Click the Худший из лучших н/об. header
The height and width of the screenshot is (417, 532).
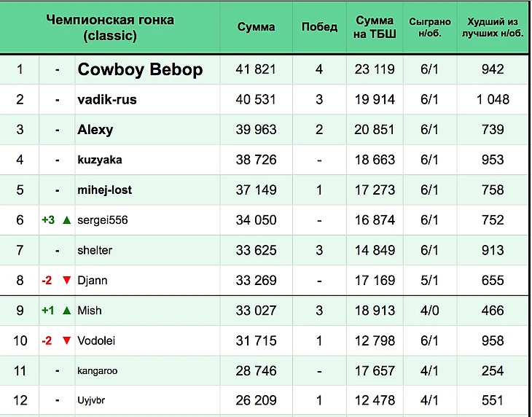493,27
